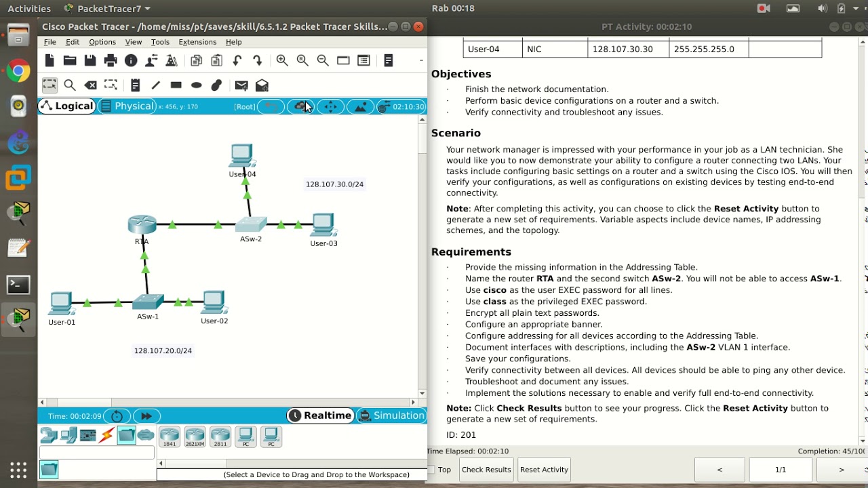868x488 pixels.
Task: Undo the last action
Action: pyautogui.click(x=237, y=61)
